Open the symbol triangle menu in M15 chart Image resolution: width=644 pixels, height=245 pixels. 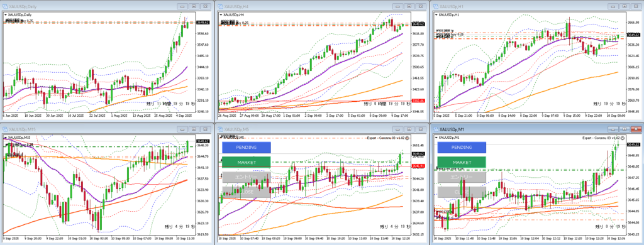pos(5,138)
